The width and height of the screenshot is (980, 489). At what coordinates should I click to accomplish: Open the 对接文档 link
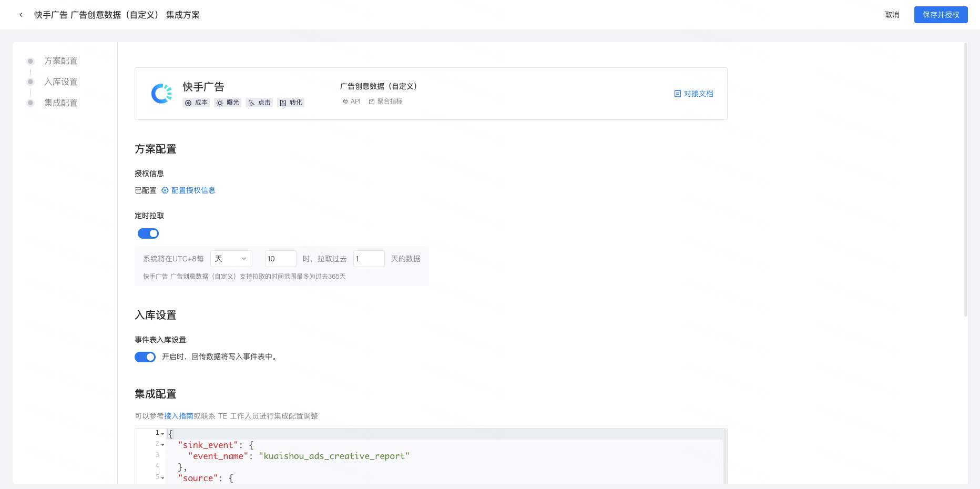[699, 94]
